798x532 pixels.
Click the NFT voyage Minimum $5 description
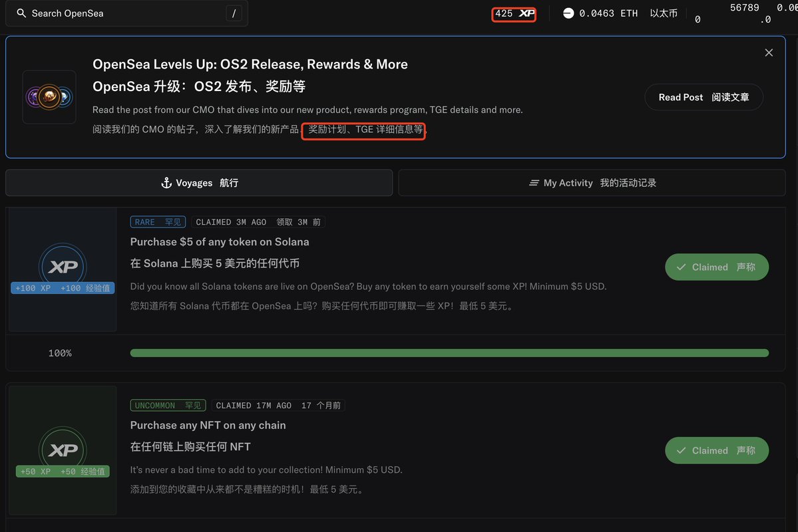pos(266,470)
